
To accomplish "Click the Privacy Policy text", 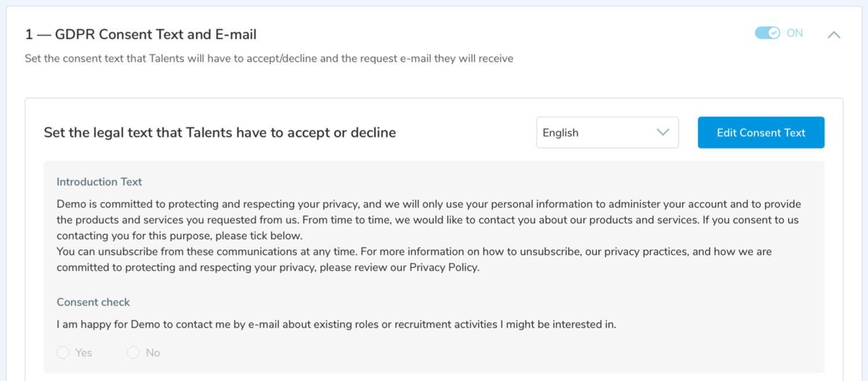I will point(444,268).
